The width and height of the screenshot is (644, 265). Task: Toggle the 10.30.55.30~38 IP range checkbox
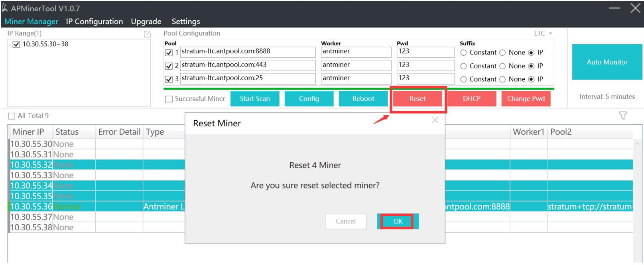point(16,44)
